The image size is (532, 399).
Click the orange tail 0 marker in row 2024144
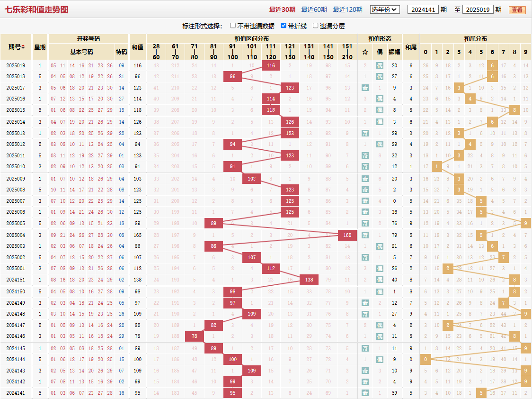pos(426,359)
